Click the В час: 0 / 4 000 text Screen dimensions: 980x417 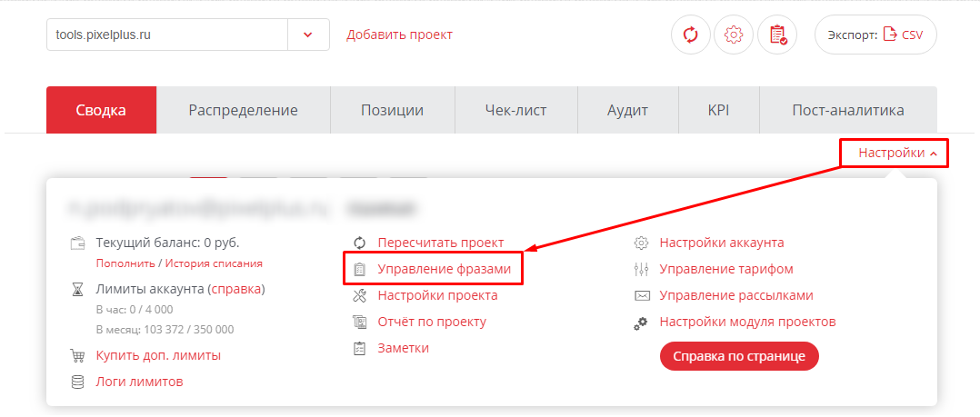[x=135, y=310]
